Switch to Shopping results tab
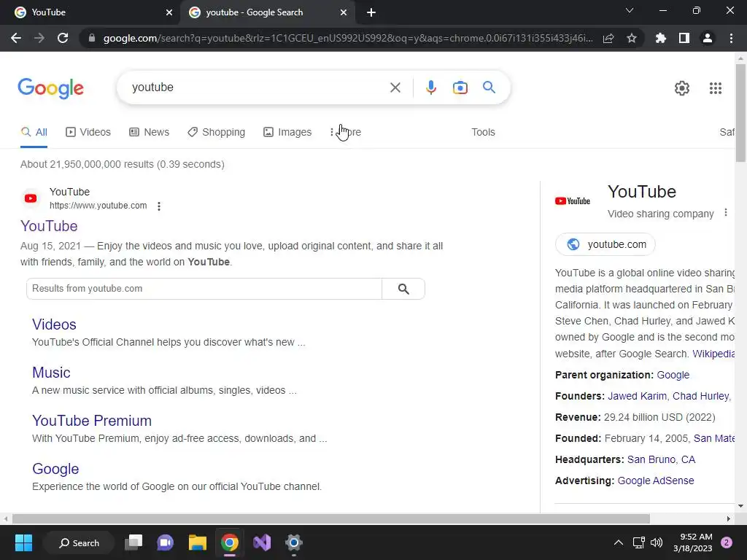 coord(216,132)
